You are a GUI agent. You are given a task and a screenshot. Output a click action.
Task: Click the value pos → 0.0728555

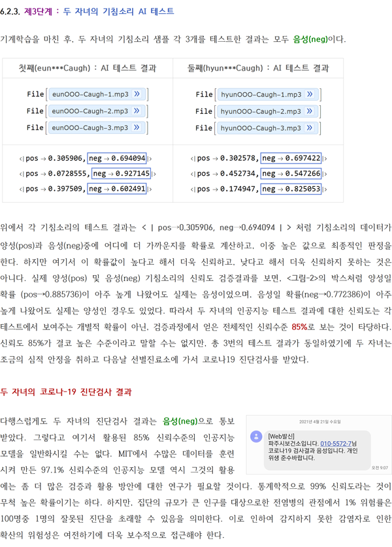pyautogui.click(x=56, y=173)
